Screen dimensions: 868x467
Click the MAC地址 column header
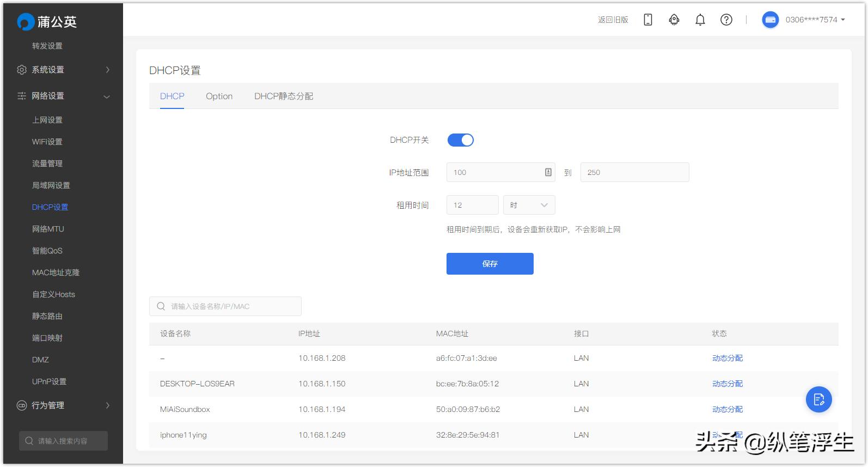click(x=452, y=333)
